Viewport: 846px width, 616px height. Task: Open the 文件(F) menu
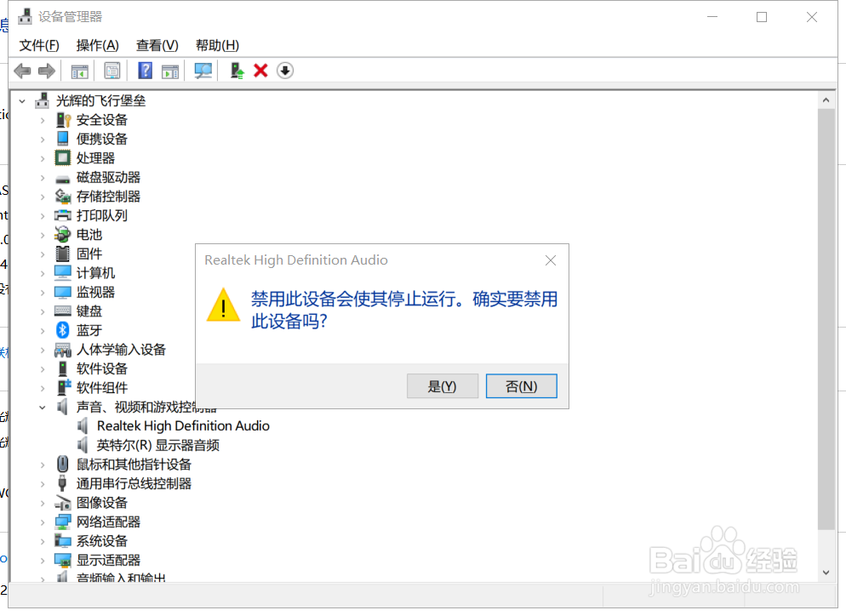39,45
